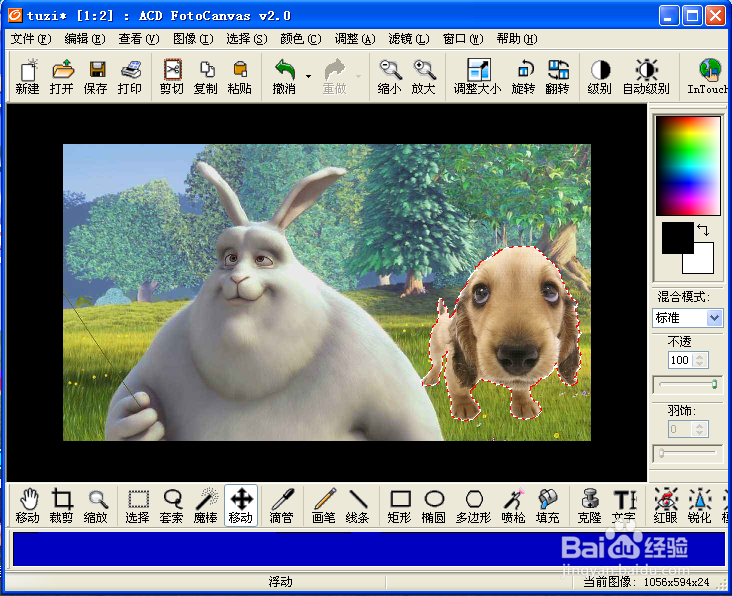The image size is (732, 596).
Task: Copy selection using 复制 icon
Action: (x=206, y=77)
